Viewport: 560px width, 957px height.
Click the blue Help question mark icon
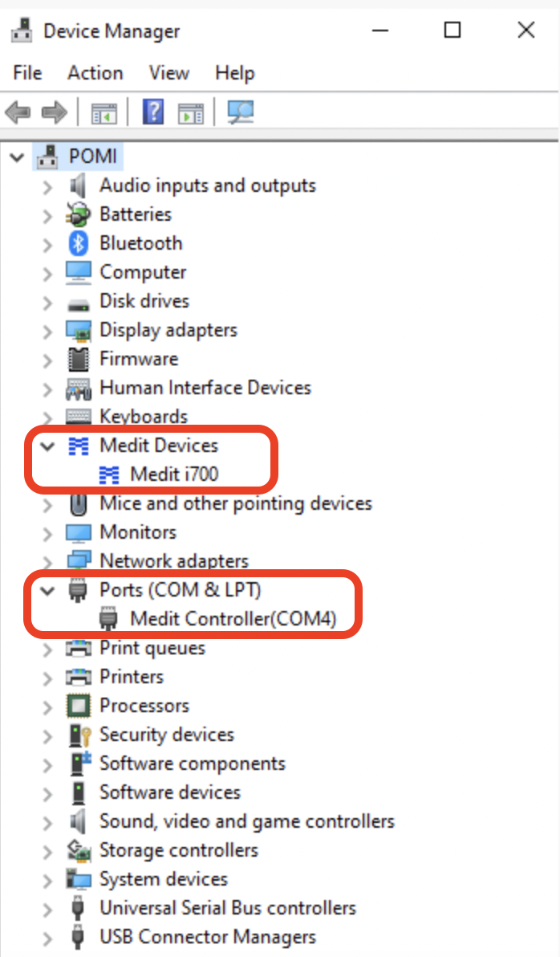[152, 112]
